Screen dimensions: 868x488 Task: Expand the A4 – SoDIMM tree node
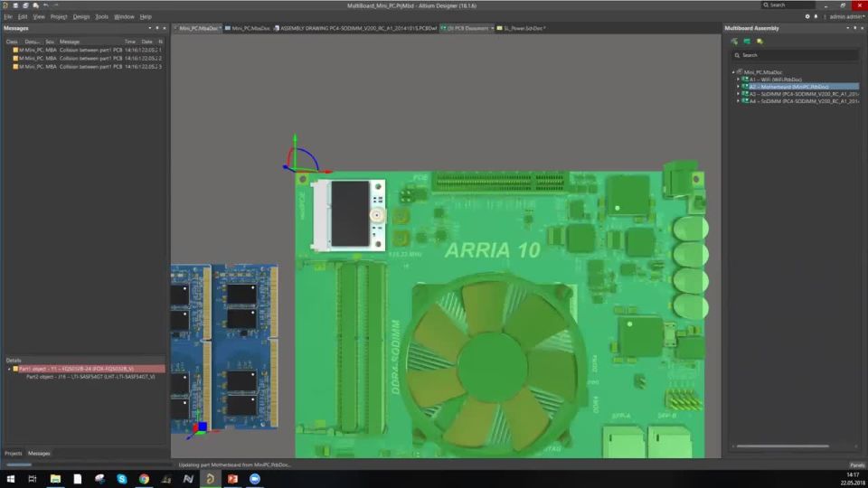738,101
